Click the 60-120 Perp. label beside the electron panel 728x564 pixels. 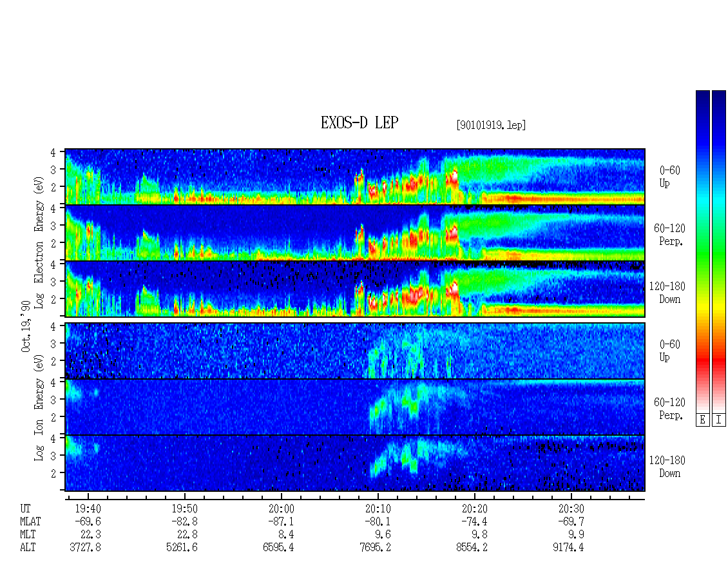(669, 235)
